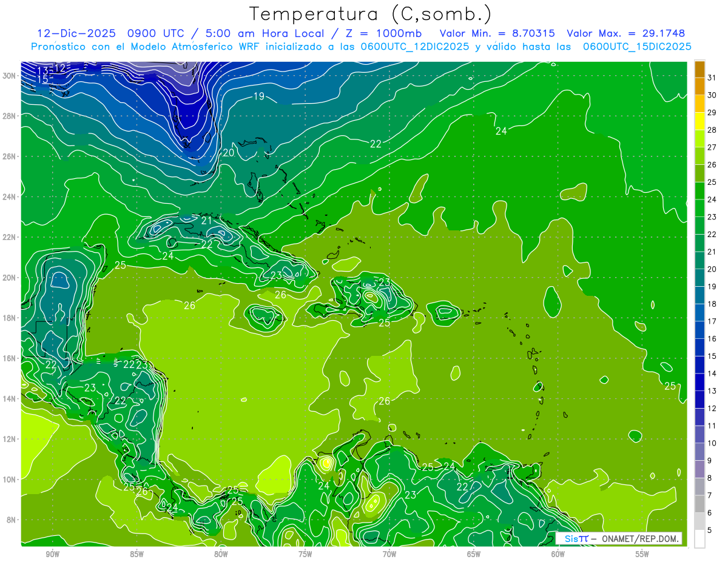Click the '14N' latitude axis label
This screenshot has height=562, width=728.
click(10, 398)
